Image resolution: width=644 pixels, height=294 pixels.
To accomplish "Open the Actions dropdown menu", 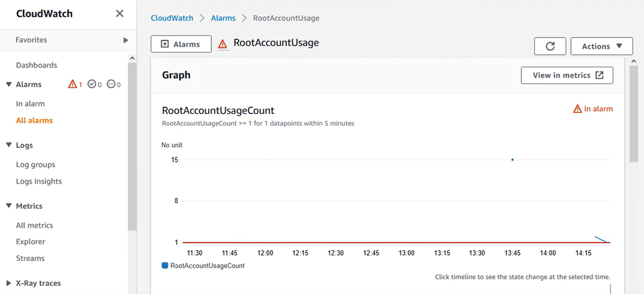I will [x=601, y=46].
